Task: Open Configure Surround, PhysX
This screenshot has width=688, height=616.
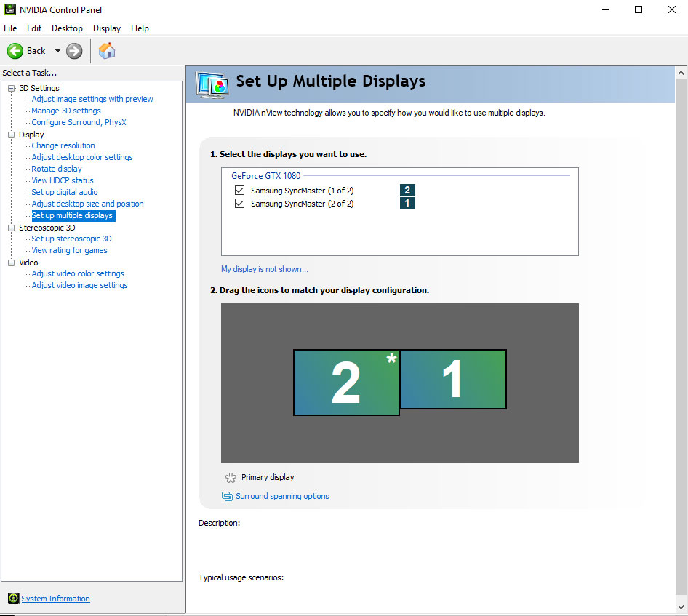Action: pos(79,122)
